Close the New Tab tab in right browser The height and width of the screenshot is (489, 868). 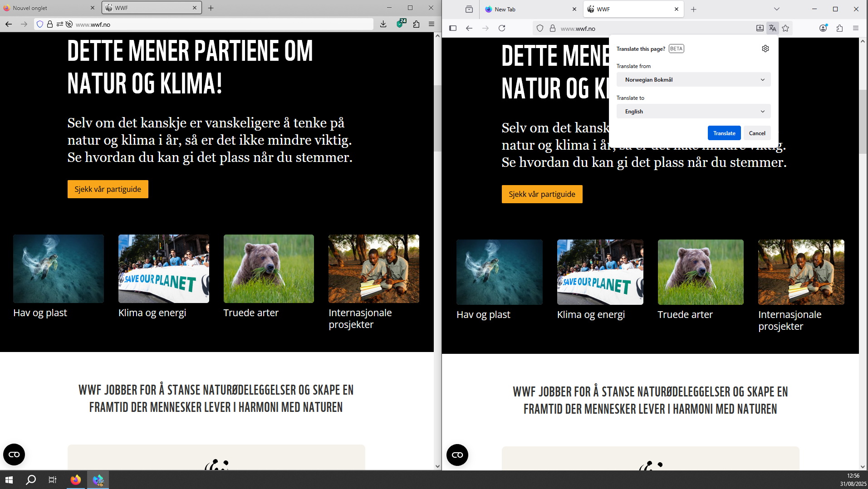pos(574,9)
